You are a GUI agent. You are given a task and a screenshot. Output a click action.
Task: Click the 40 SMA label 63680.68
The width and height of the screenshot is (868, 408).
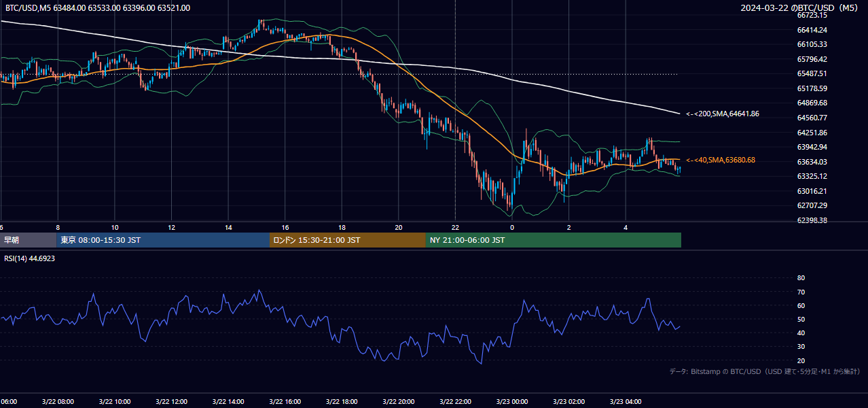pos(721,160)
